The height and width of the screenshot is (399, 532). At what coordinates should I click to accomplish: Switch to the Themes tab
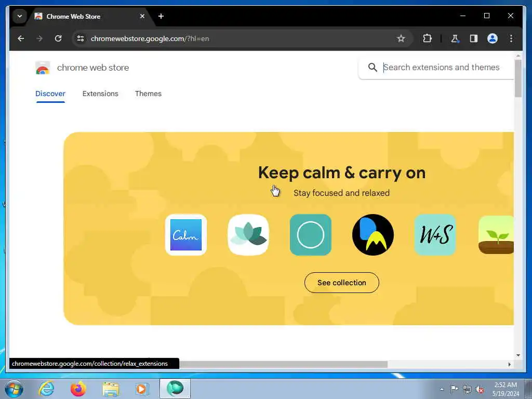point(148,94)
